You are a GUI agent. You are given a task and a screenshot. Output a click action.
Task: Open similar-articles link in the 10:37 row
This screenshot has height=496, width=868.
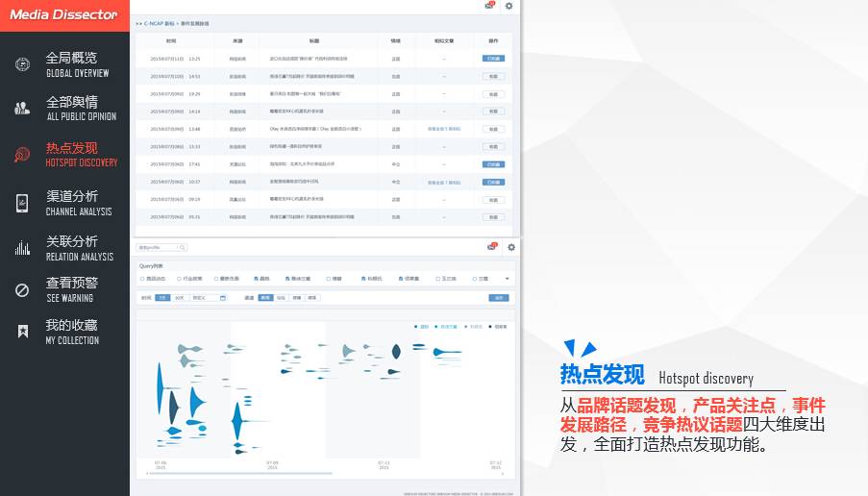444,182
